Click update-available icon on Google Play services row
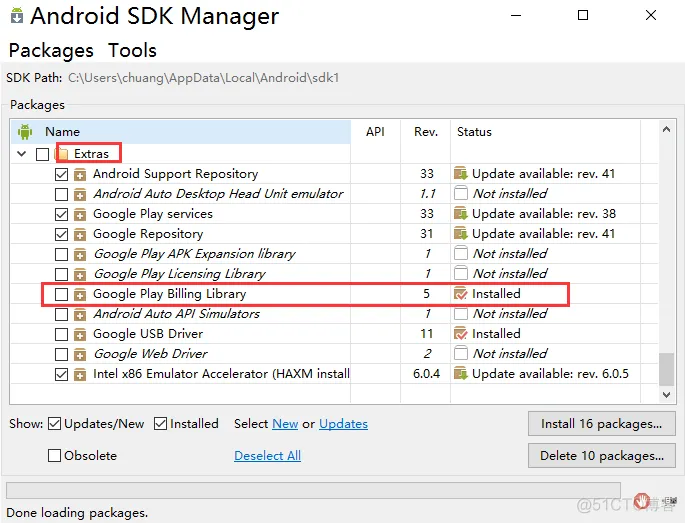The image size is (685, 523). tap(461, 214)
